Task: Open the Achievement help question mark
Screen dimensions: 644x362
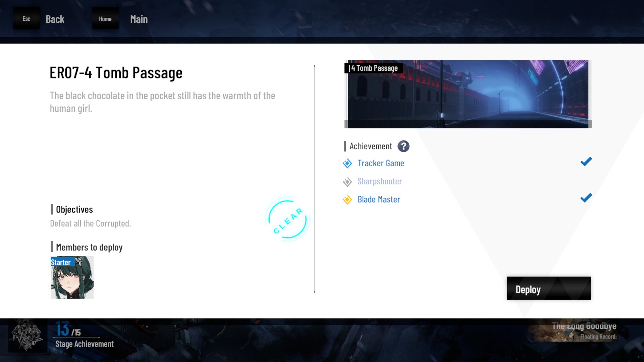Action: pos(404,146)
